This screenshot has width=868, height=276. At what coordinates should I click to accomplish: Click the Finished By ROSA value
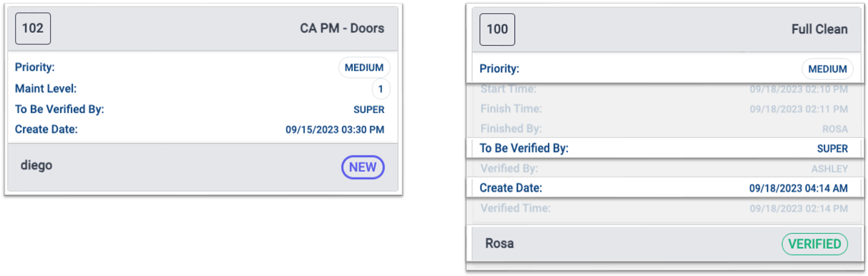click(835, 129)
